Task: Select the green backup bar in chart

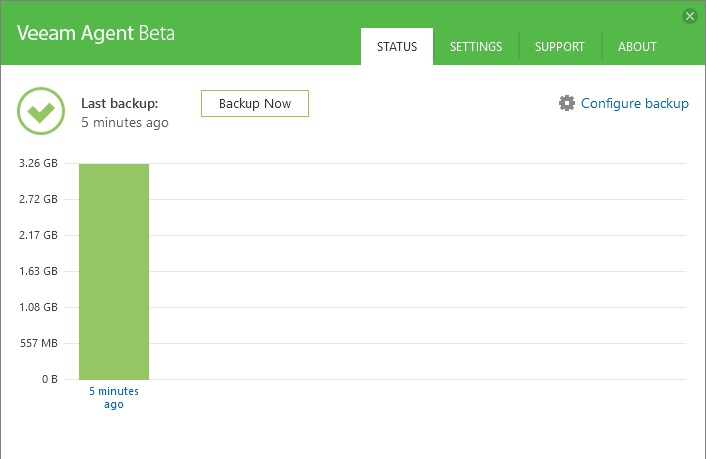Action: pos(114,271)
